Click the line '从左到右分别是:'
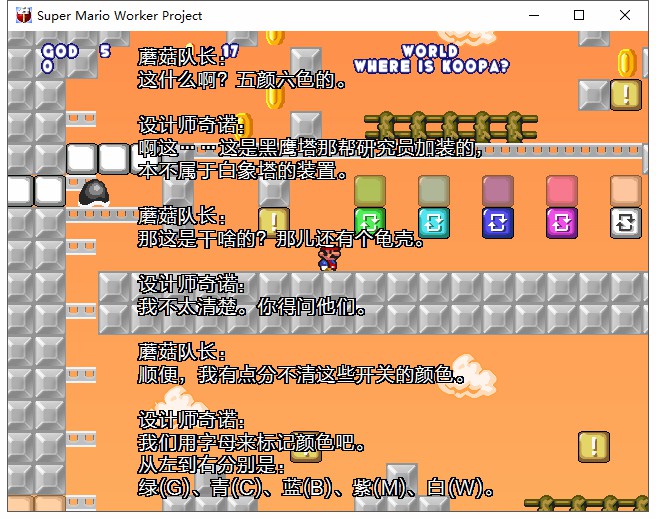 coord(211,465)
